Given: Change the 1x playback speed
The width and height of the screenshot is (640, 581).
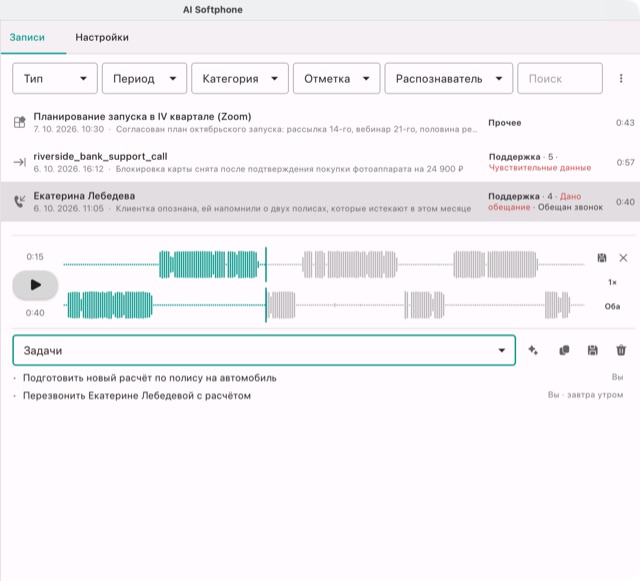Looking at the screenshot, I should 612,282.
